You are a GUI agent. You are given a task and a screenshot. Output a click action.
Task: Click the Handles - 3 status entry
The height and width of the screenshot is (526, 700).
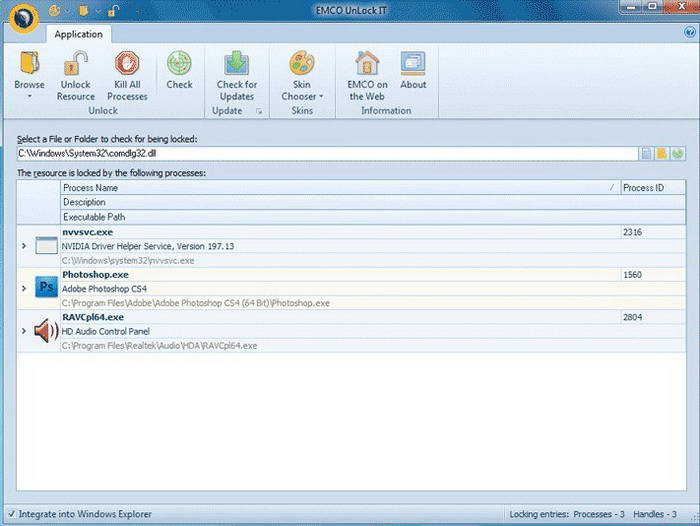(655, 514)
